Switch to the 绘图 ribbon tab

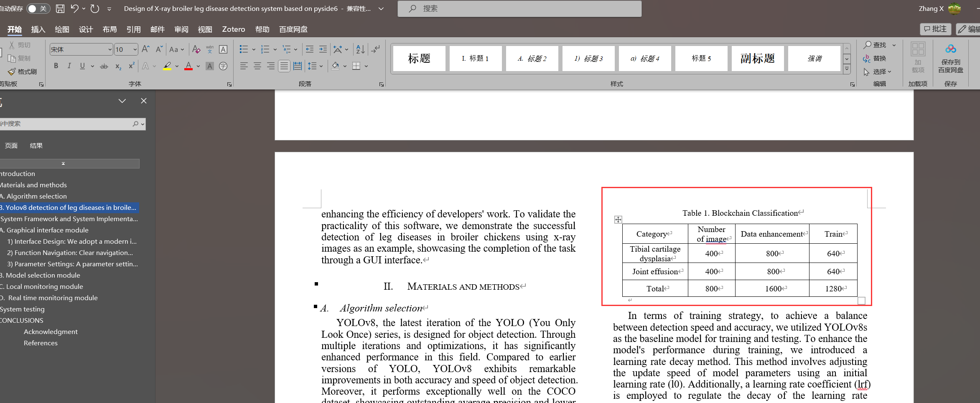(x=62, y=29)
